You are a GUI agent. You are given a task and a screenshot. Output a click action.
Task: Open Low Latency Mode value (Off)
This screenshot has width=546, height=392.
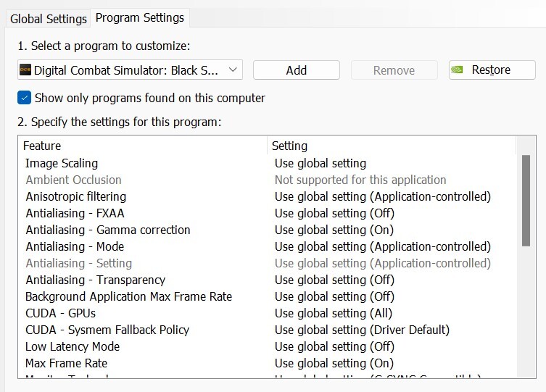pos(334,347)
